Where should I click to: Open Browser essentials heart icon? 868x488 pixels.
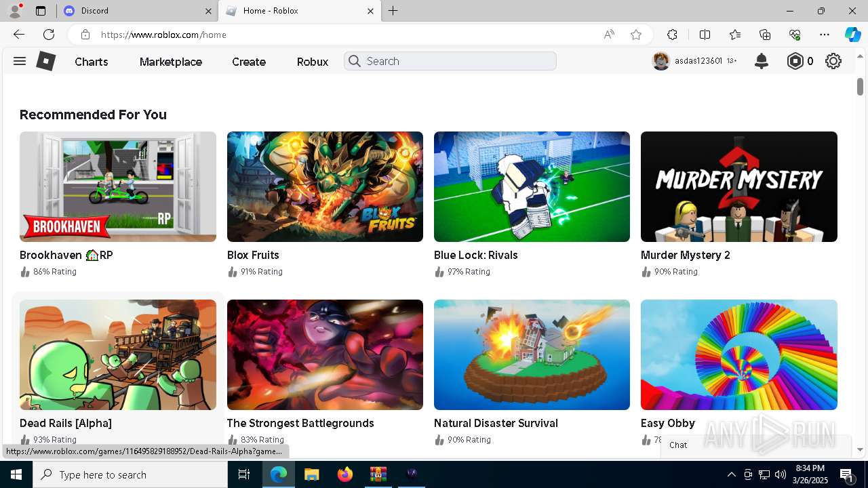point(795,35)
